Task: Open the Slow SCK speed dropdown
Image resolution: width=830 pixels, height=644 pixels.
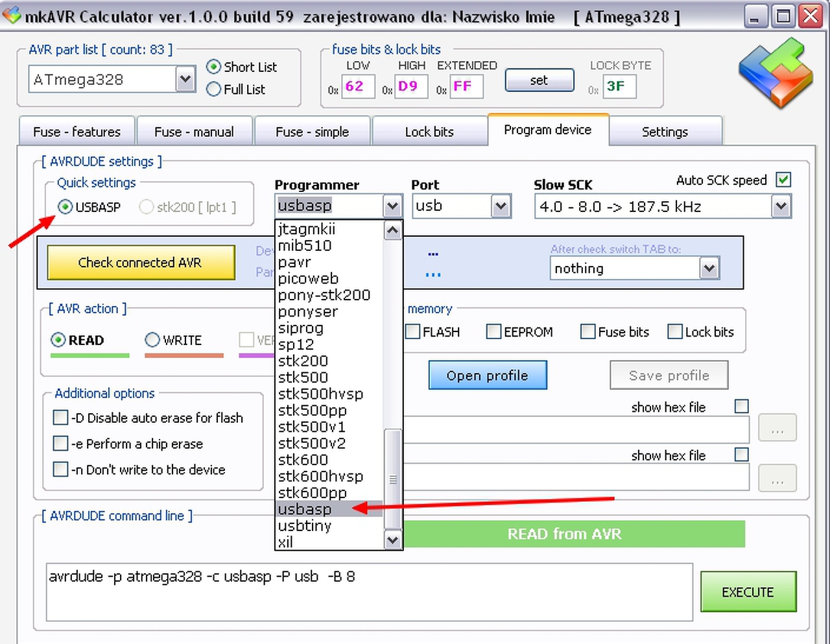Action: click(781, 206)
